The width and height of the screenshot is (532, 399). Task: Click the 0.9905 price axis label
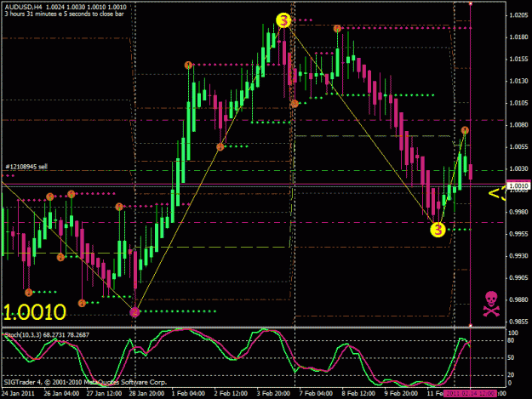[x=518, y=277]
